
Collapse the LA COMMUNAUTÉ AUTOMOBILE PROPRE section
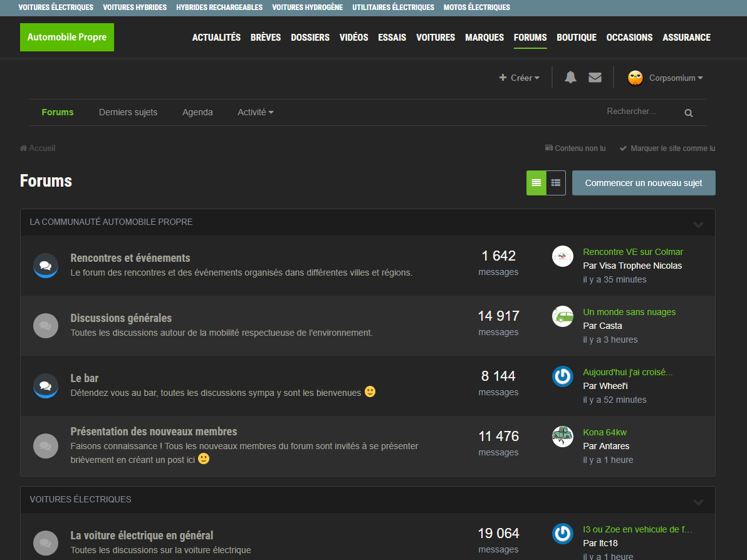click(x=698, y=224)
